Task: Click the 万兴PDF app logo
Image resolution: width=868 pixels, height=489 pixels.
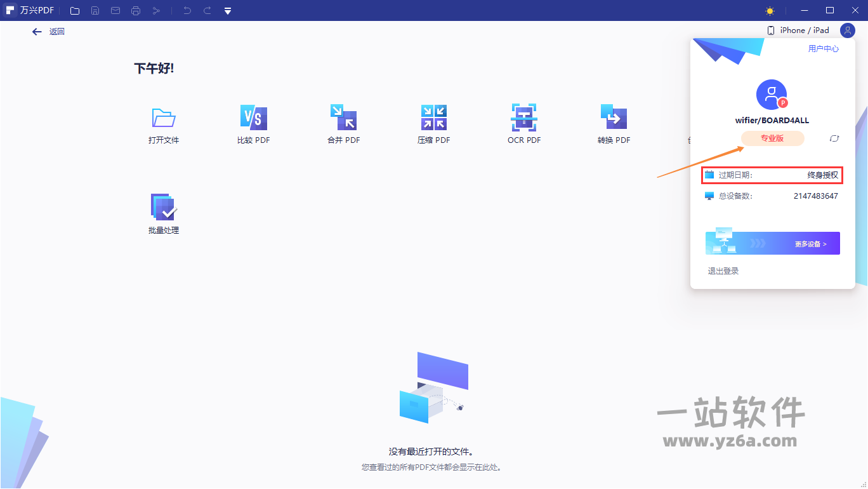Action: (x=10, y=10)
